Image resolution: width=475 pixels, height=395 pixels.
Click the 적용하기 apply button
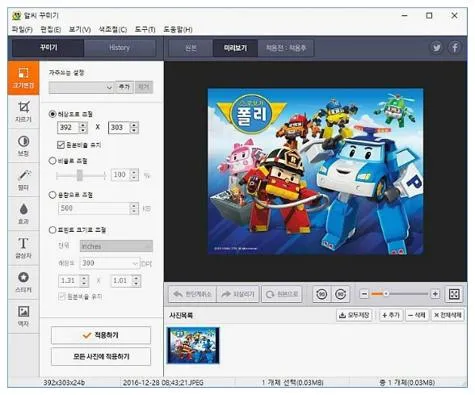tap(101, 335)
